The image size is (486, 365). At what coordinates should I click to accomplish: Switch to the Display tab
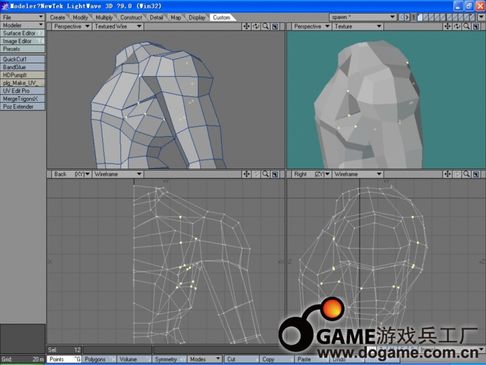coord(197,17)
